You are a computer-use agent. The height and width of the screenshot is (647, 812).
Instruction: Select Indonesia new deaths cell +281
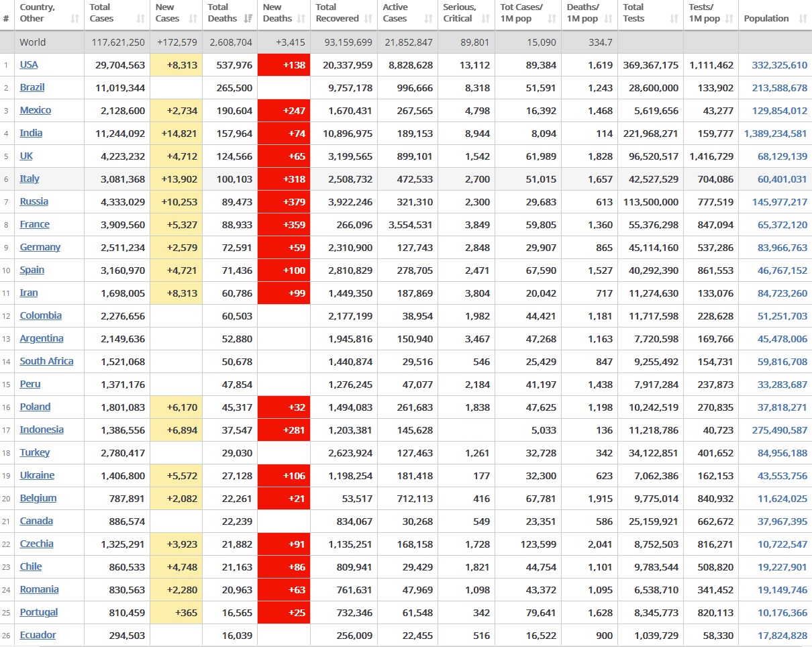[x=284, y=430]
